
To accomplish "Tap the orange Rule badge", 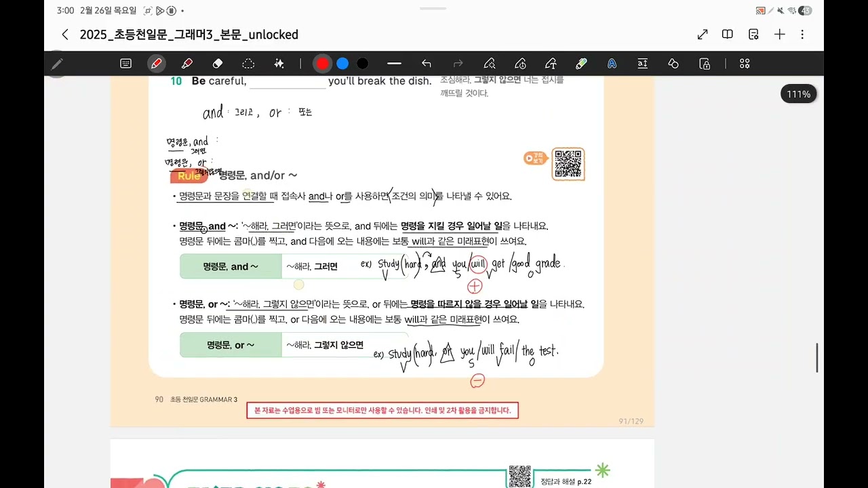I will click(x=189, y=176).
